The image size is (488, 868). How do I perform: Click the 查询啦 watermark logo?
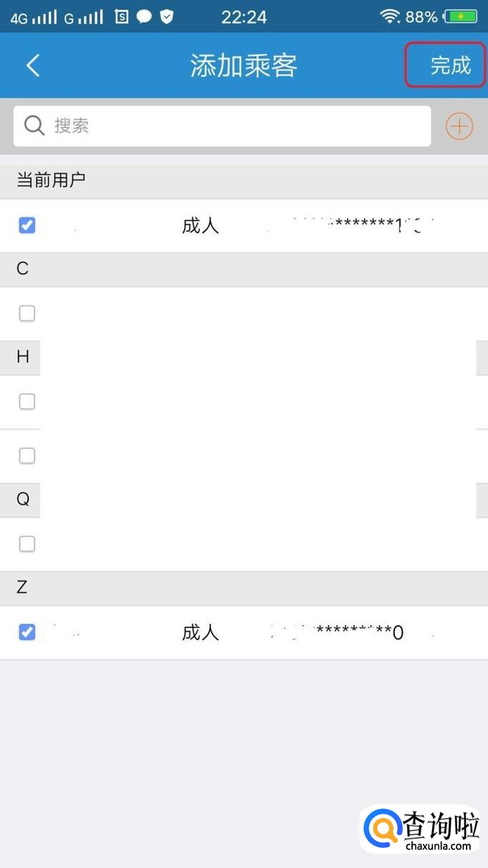(x=421, y=831)
